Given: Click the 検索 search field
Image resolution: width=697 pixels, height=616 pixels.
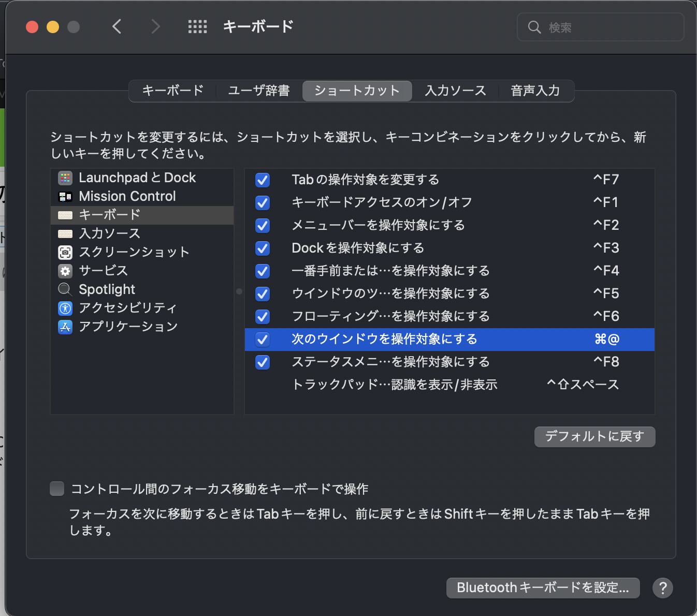Looking at the screenshot, I should pos(601,27).
